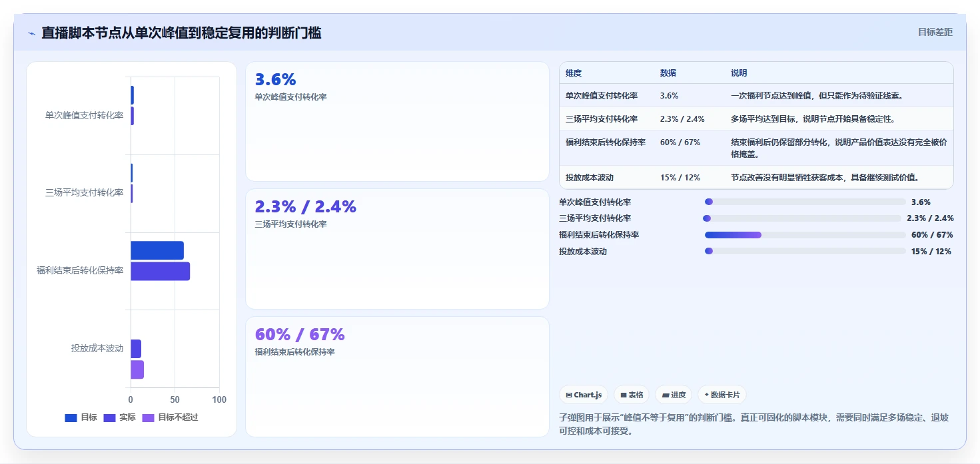The image size is (980, 464).
Task: Toggle the 目标 legend item in the chart
Action: pos(81,417)
